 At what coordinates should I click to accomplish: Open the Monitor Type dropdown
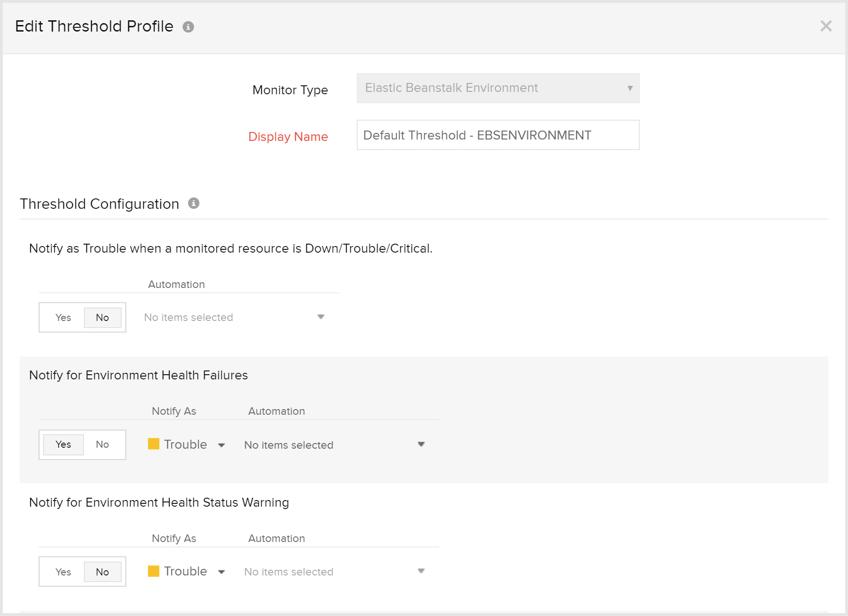[498, 88]
